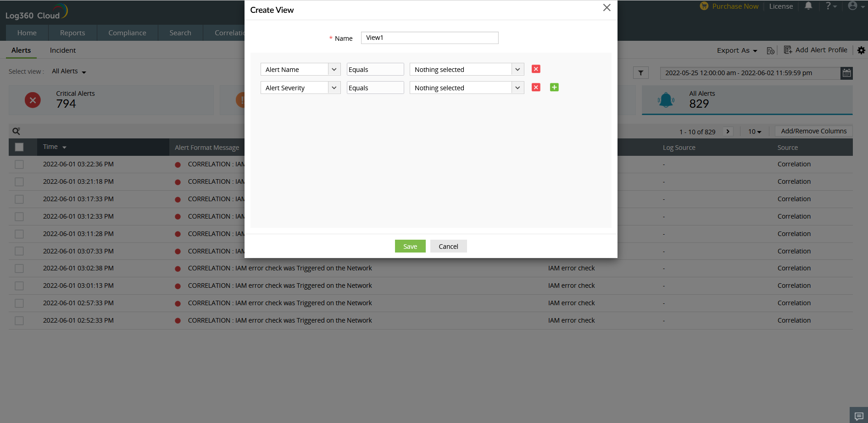Click the Critical Alerts red icon
The height and width of the screenshot is (423, 868).
pos(33,100)
